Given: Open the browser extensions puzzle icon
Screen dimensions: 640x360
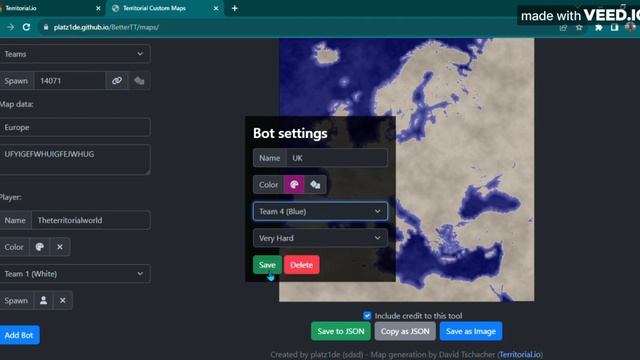Looking at the screenshot, I should (598, 28).
